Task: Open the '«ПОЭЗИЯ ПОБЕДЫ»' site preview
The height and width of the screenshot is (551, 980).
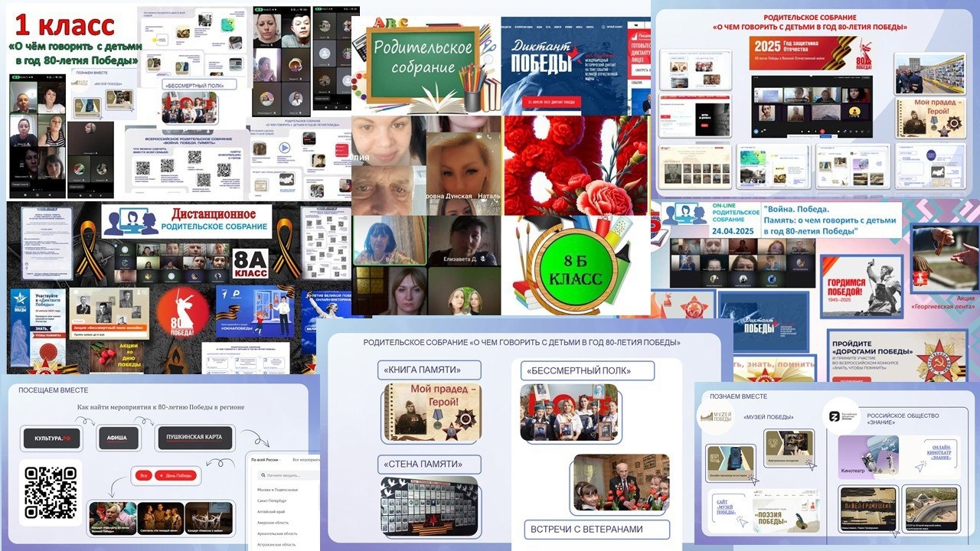Action: tap(786, 511)
